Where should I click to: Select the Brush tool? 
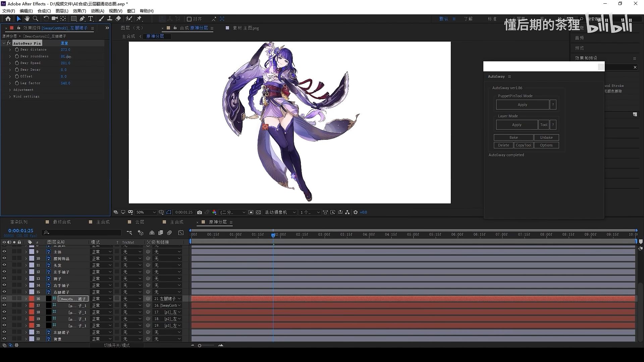click(101, 19)
